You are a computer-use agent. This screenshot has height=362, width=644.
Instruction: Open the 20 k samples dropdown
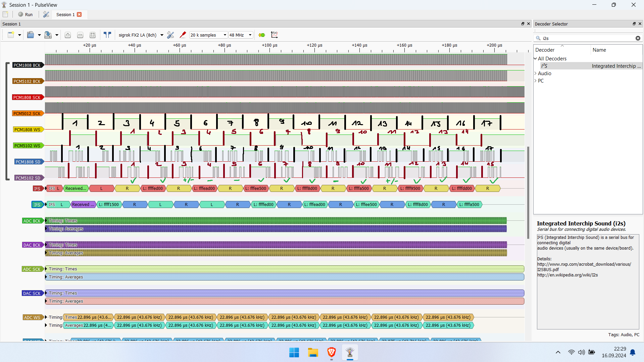[x=208, y=35]
